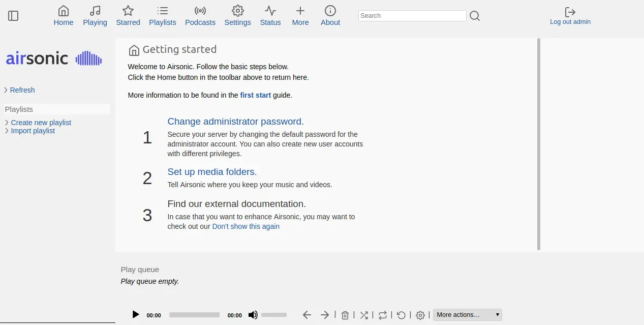The image size is (644, 325).
Task: Click the airsonic logo
Action: [54, 58]
